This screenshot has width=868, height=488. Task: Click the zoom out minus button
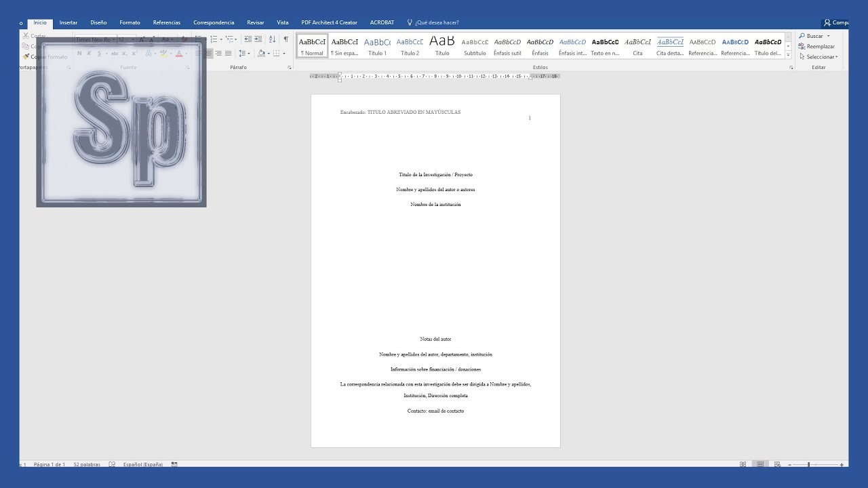coord(789,464)
